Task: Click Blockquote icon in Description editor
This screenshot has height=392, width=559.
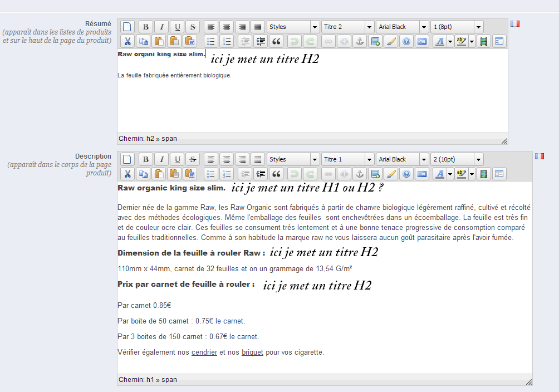Action: click(x=276, y=174)
